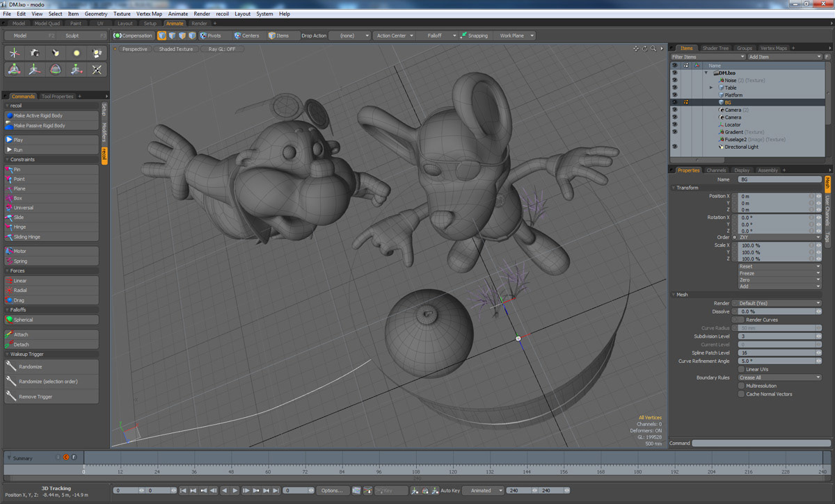Add a Spherical falloff

[x=24, y=320]
